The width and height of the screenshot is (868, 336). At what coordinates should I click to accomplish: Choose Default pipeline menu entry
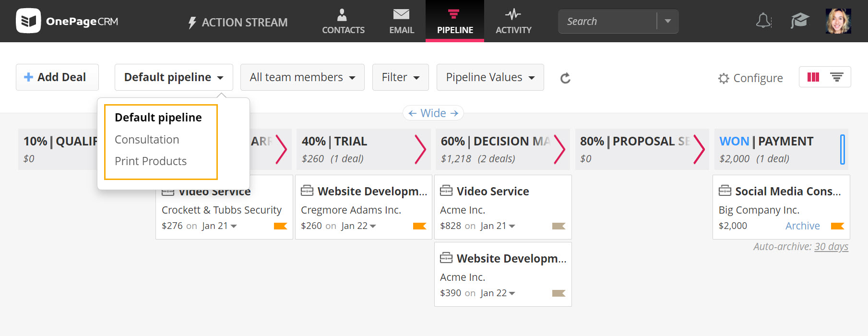158,118
